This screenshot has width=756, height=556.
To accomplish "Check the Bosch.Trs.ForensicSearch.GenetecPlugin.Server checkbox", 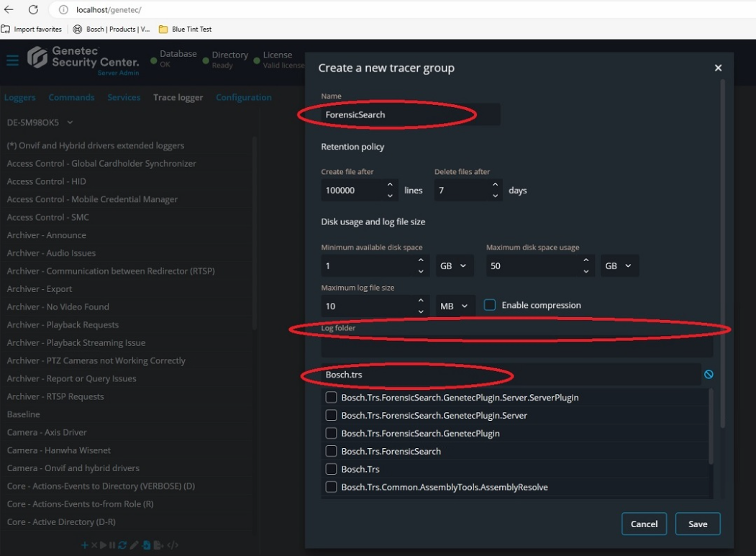I will (x=331, y=415).
